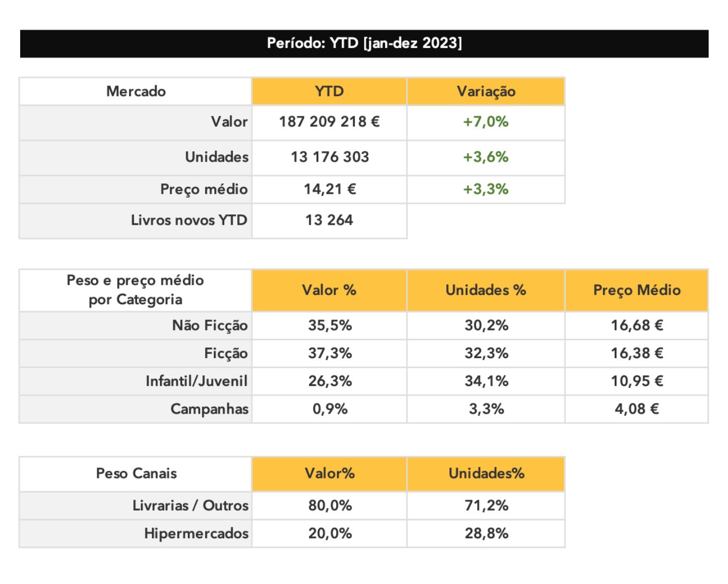Select the Preço Médio column header
The height and width of the screenshot is (584, 728).
(x=637, y=290)
